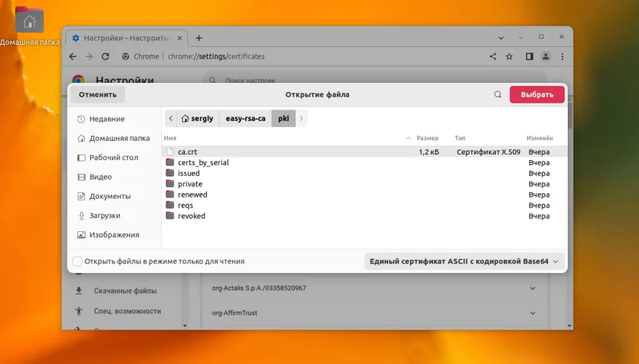Open the Chrome profile avatar
The width and height of the screenshot is (639, 364).
pos(545,56)
